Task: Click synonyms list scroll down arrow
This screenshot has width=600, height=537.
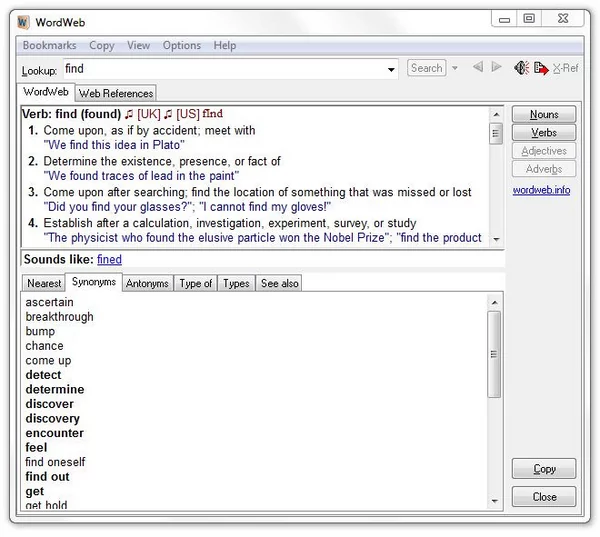Action: [494, 501]
